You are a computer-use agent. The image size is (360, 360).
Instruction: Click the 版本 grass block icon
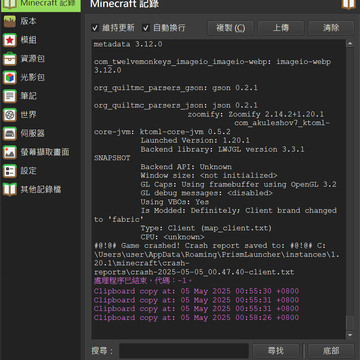pos(10,21)
